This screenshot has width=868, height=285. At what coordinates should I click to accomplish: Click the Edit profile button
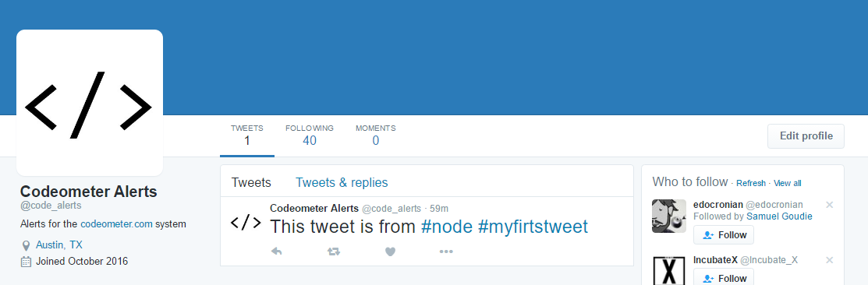click(x=806, y=135)
